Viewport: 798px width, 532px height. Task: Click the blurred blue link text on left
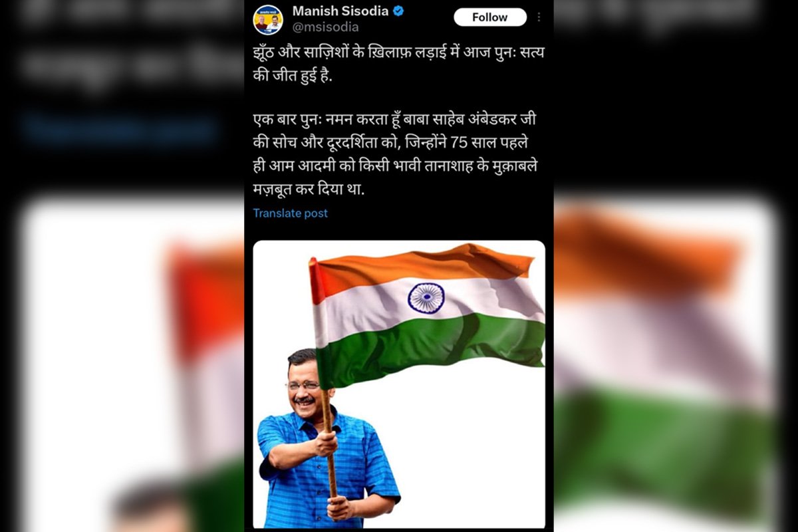(x=120, y=128)
